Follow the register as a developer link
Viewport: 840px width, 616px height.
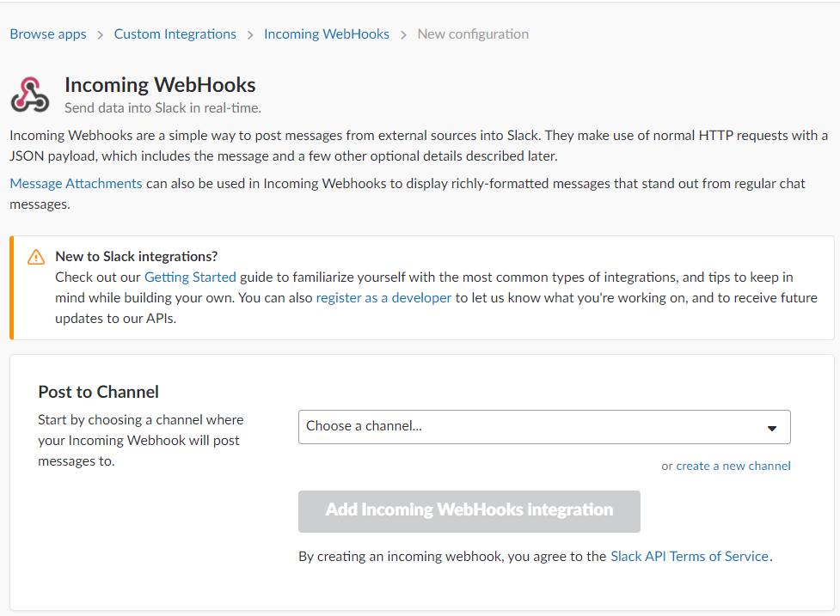(x=383, y=297)
